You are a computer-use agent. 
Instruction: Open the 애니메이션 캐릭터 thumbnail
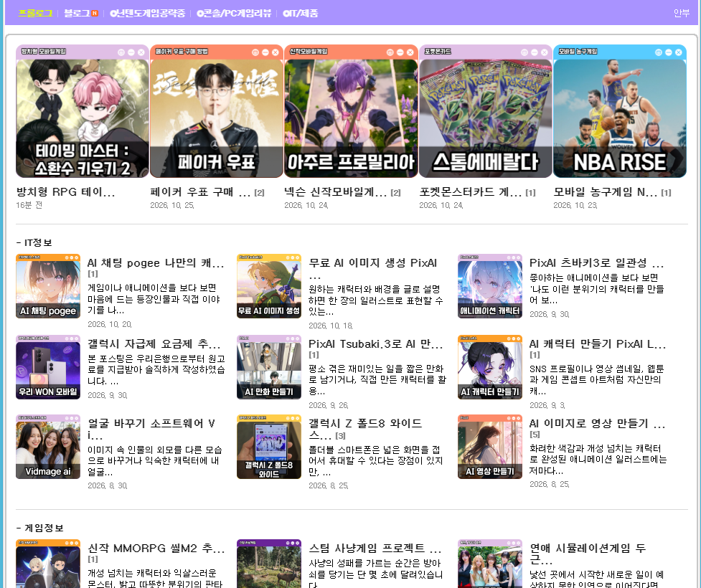490,286
